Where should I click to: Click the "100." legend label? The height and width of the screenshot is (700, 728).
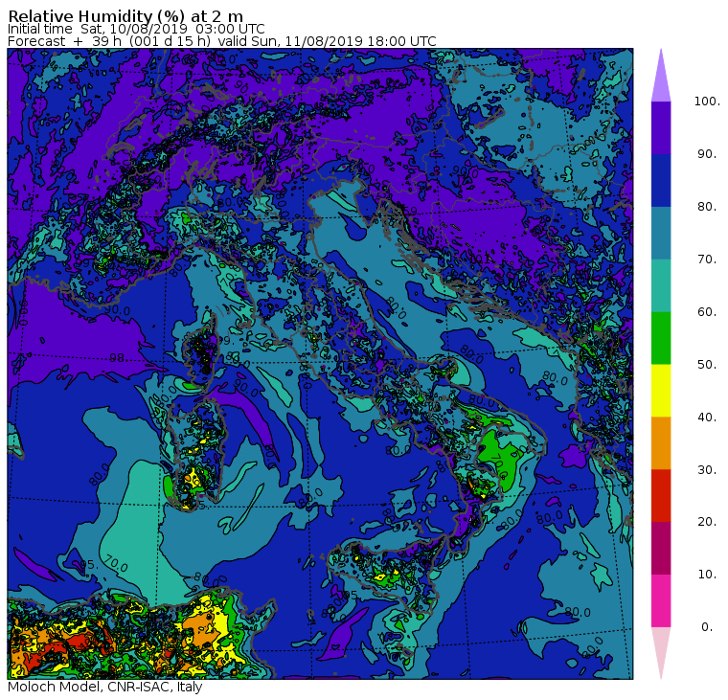[707, 102]
